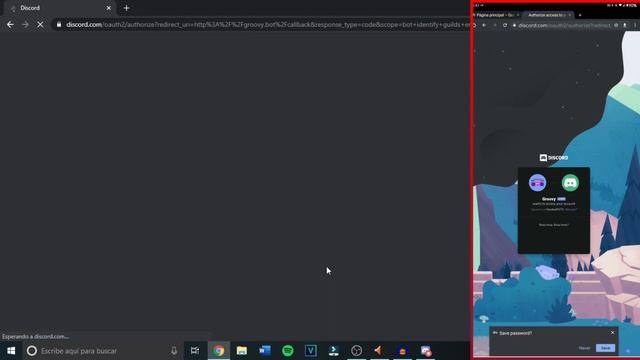Click the Groovy bot avatar
Image resolution: width=640 pixels, height=360 pixels.
[538, 182]
